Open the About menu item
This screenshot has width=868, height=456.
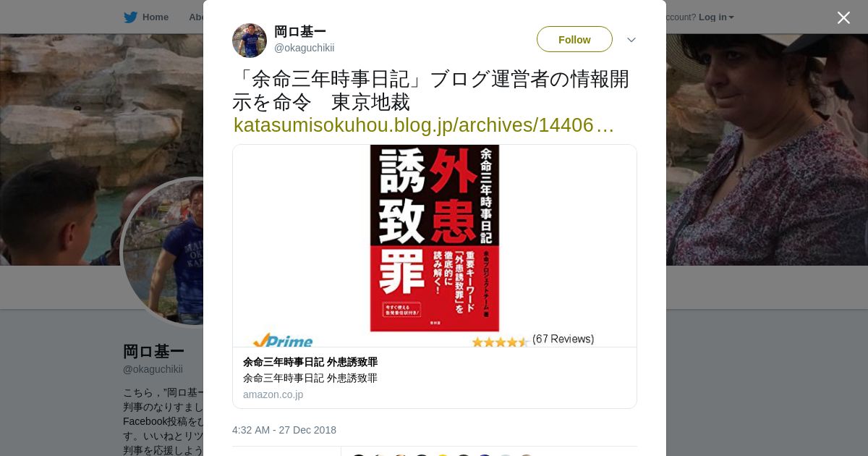pos(196,17)
